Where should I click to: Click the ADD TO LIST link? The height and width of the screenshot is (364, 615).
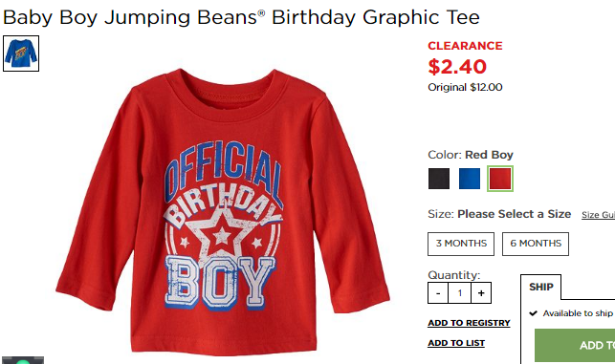tap(456, 343)
